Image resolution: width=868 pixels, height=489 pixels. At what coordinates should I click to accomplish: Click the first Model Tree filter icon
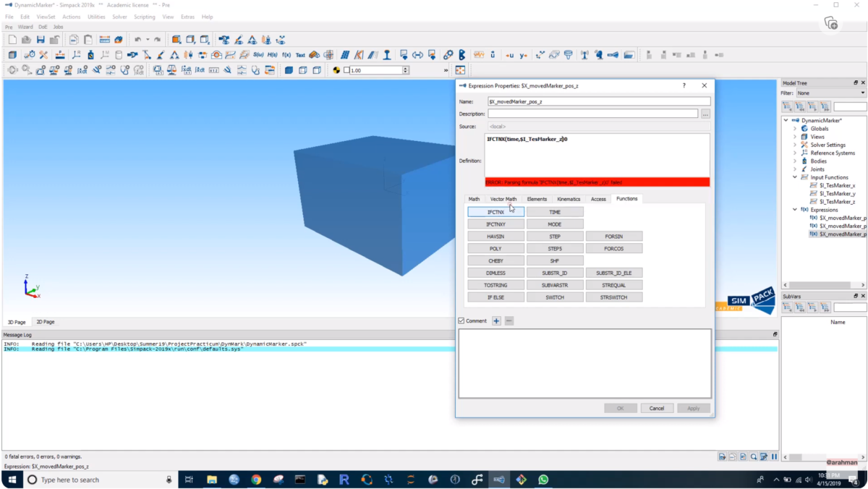coord(788,106)
